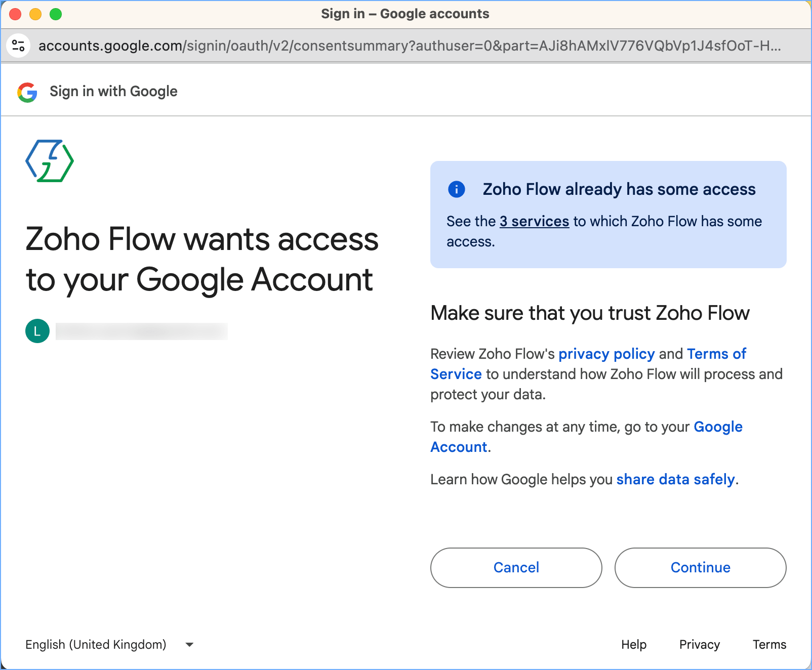Open the Terms of Service link
Viewport: 812px width, 670px height.
pos(716,354)
